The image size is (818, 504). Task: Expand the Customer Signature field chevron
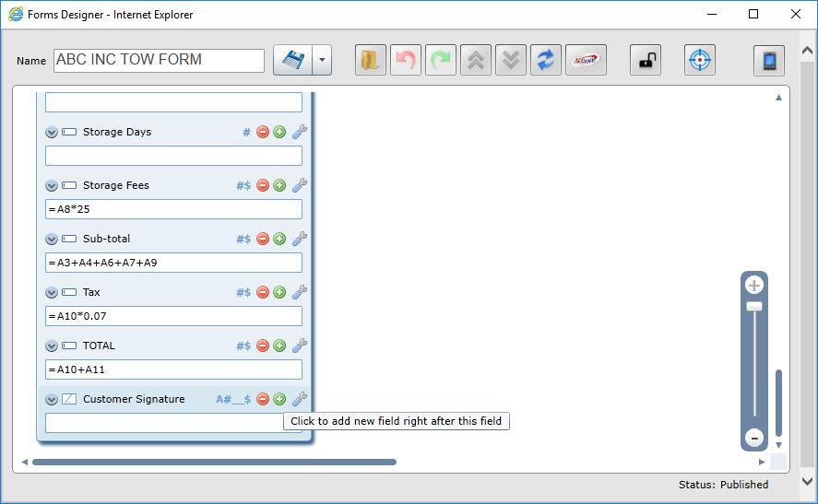point(52,399)
